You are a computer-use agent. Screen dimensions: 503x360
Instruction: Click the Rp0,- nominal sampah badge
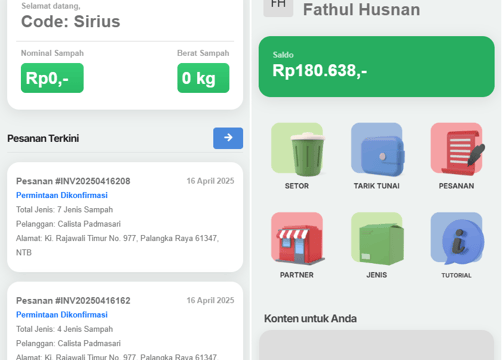pos(52,78)
